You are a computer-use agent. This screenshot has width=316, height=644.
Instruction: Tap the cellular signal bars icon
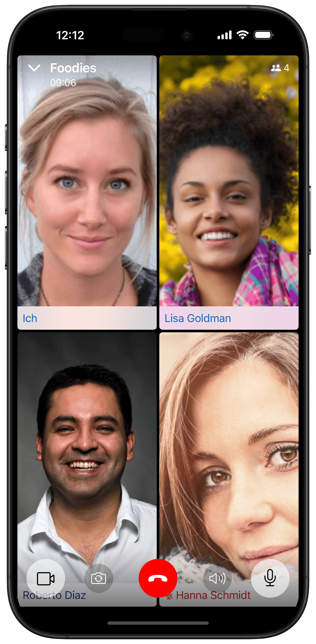(224, 35)
